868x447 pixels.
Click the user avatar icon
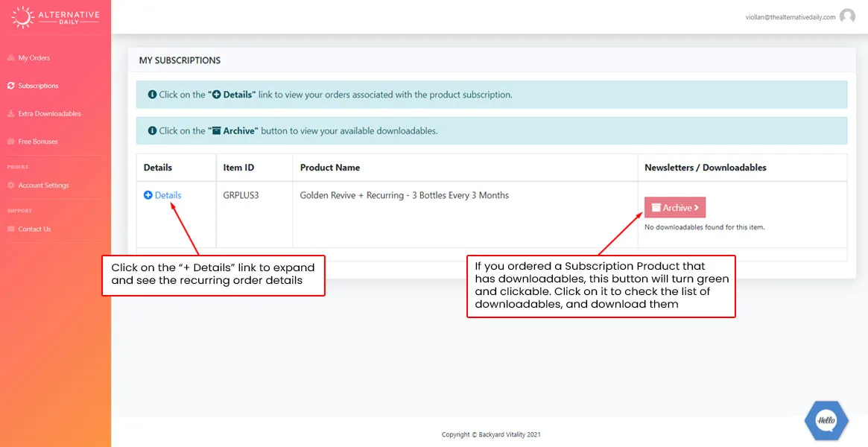click(x=847, y=16)
